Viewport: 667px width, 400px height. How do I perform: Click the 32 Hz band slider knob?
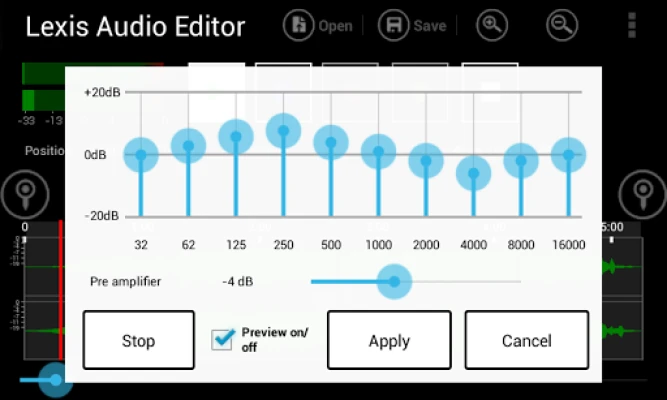click(141, 155)
